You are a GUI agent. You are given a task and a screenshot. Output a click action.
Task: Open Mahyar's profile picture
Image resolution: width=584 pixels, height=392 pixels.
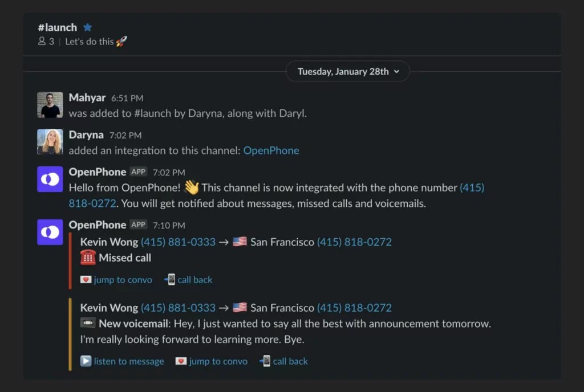click(50, 105)
